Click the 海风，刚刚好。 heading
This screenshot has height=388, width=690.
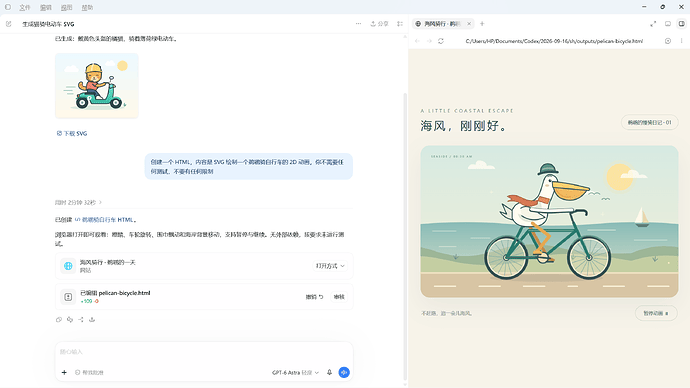464,126
